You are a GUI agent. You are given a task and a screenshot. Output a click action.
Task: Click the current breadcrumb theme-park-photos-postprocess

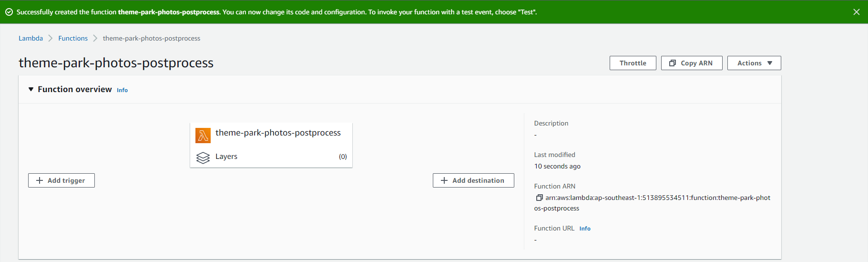point(152,38)
